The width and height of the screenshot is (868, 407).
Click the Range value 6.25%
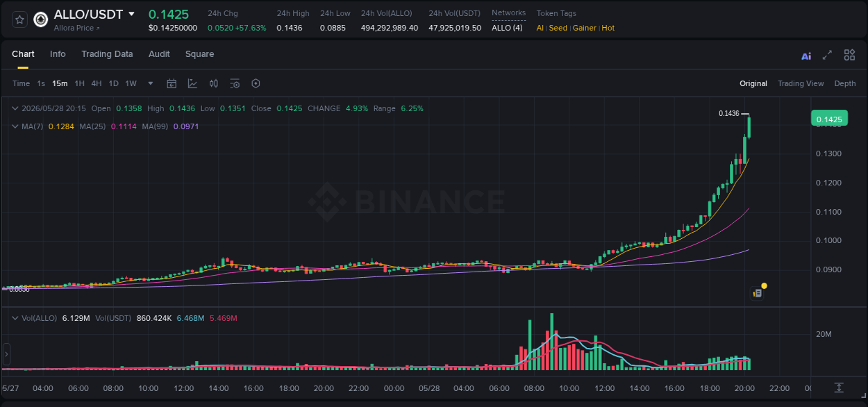click(x=412, y=108)
